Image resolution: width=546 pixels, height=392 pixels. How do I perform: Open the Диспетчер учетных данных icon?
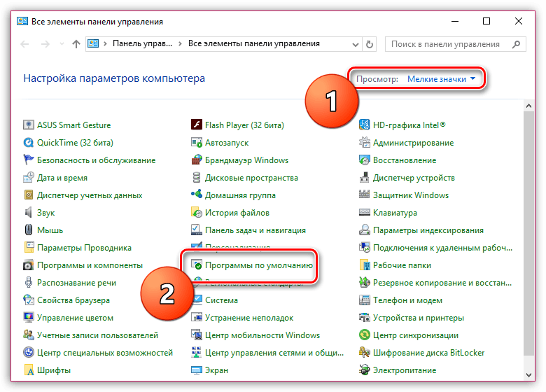tap(28, 195)
